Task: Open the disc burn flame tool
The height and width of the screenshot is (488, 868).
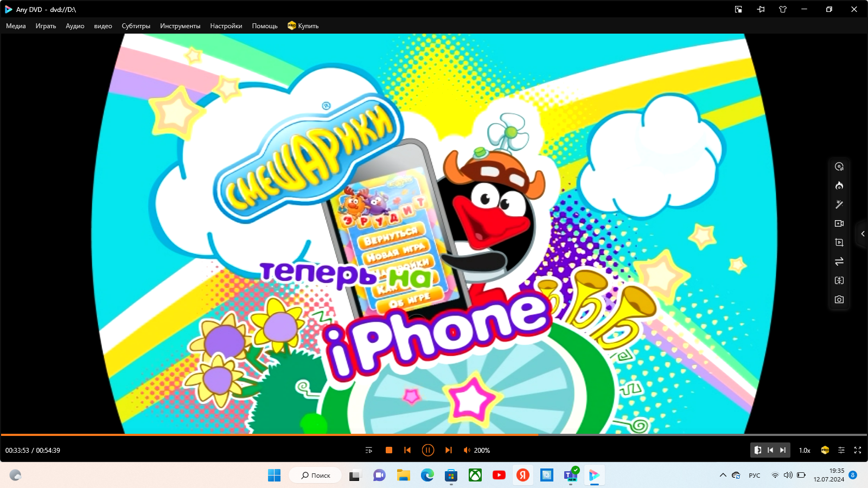Action: click(839, 185)
